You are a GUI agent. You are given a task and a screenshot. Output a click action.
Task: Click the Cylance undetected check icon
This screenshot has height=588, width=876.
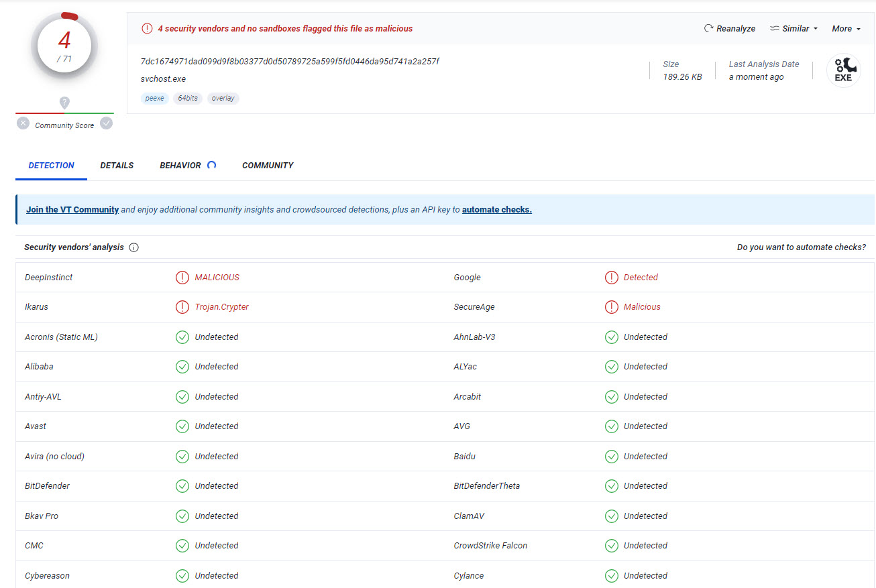[x=611, y=576]
